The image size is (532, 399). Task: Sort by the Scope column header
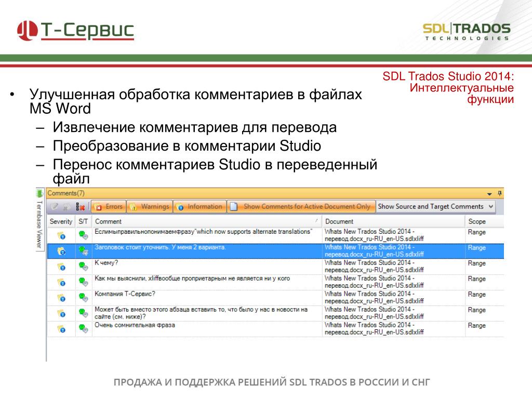click(485, 221)
